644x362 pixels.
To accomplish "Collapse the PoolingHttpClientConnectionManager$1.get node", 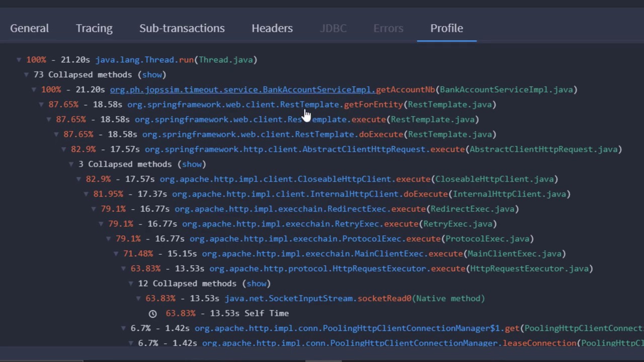I will (123, 328).
